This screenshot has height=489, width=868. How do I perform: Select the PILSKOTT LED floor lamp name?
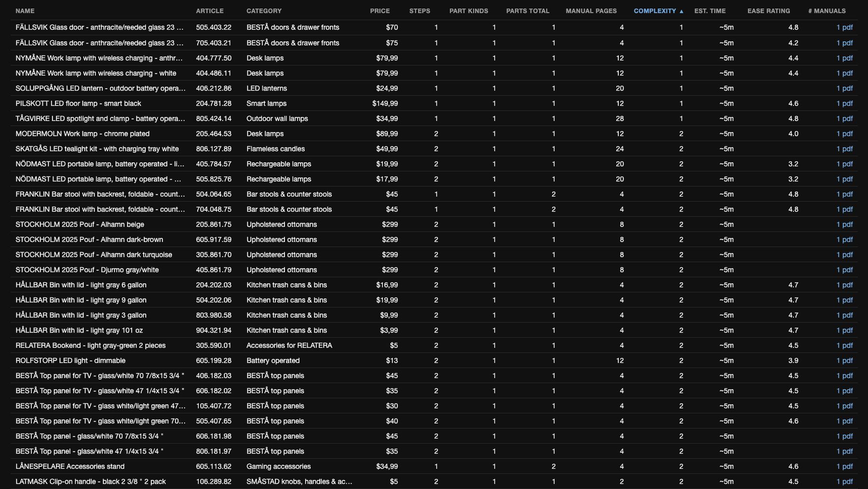tap(78, 104)
